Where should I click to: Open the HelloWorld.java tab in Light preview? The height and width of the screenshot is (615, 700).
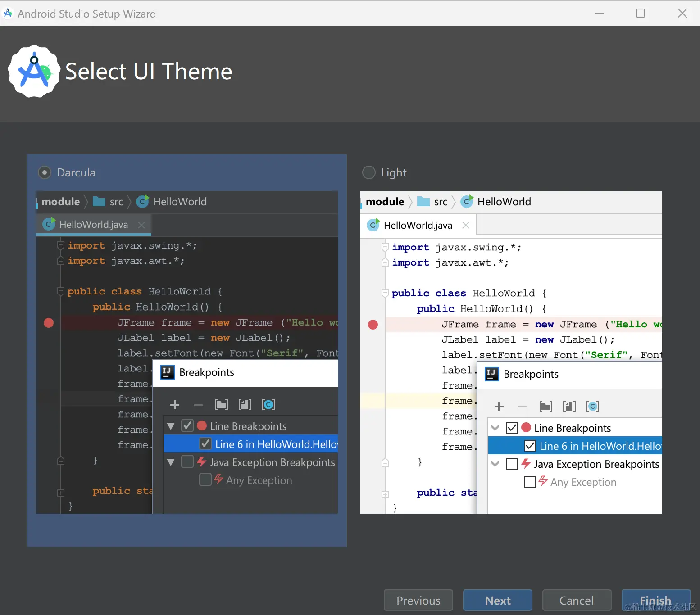[x=418, y=225]
